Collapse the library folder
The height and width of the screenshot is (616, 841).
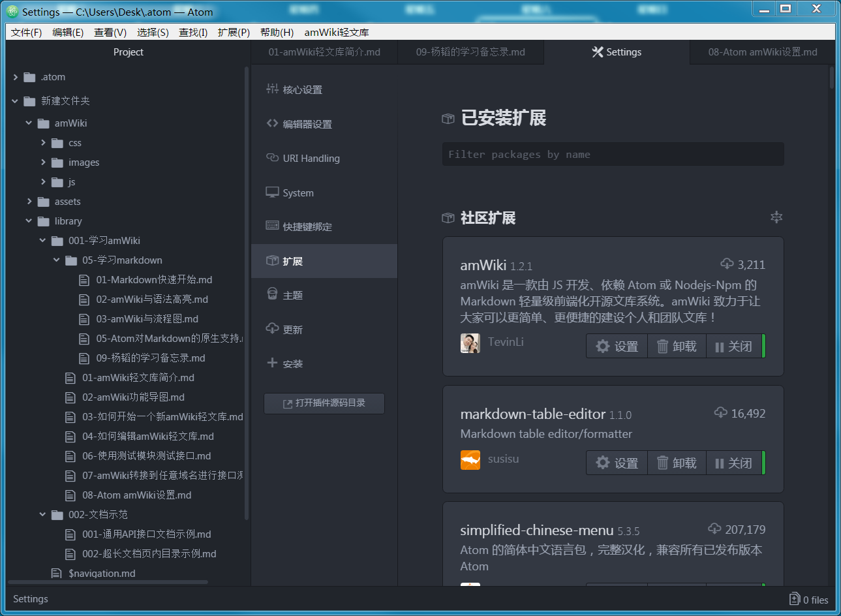click(29, 221)
